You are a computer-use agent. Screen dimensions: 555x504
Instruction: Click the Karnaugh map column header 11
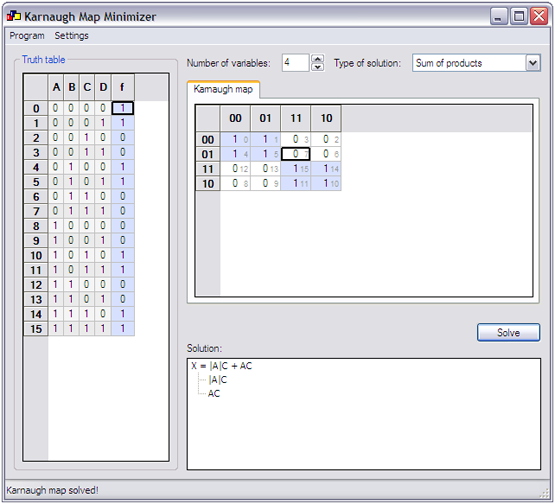tap(296, 118)
